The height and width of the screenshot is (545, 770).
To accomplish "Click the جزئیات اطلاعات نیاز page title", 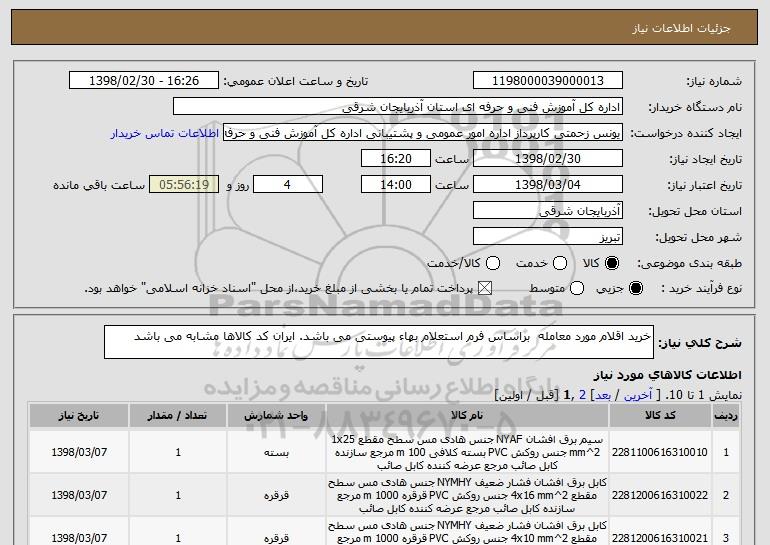I will (681, 28).
